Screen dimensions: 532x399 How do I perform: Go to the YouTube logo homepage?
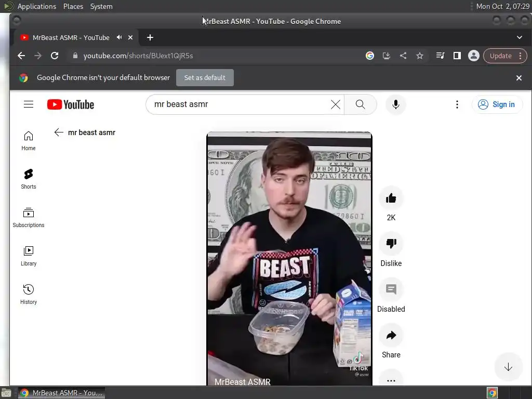(71, 104)
